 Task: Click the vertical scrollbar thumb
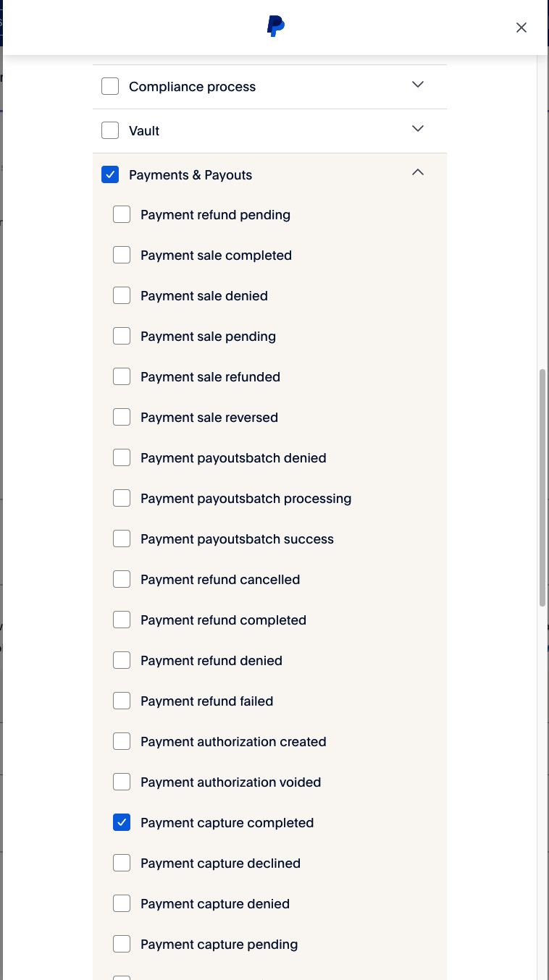(542, 487)
